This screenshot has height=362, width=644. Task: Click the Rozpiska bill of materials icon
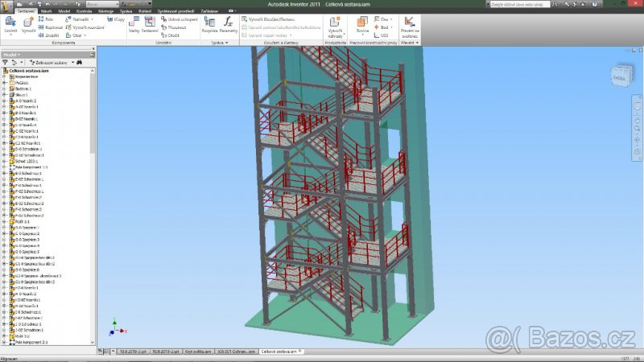pos(208,24)
